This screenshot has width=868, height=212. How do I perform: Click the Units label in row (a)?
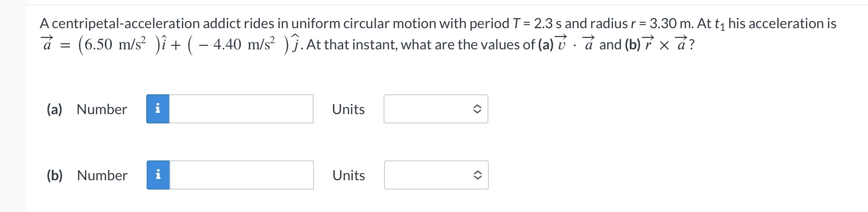point(348,109)
